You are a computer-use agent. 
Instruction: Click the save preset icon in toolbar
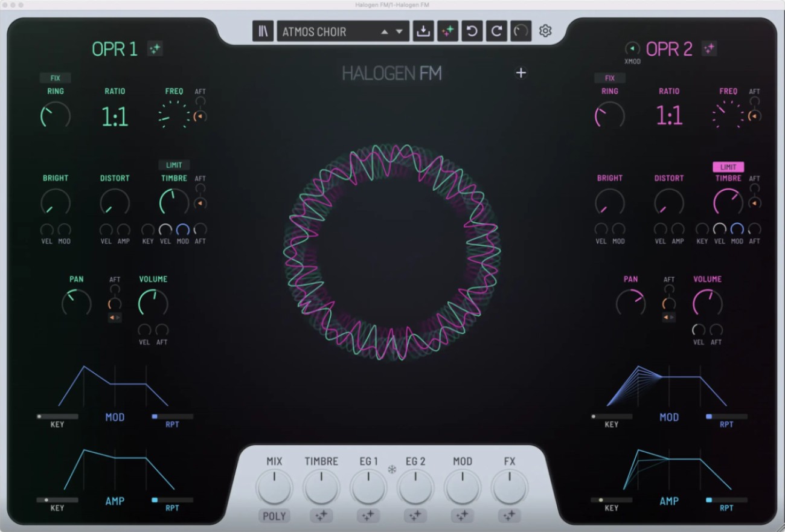tap(423, 31)
